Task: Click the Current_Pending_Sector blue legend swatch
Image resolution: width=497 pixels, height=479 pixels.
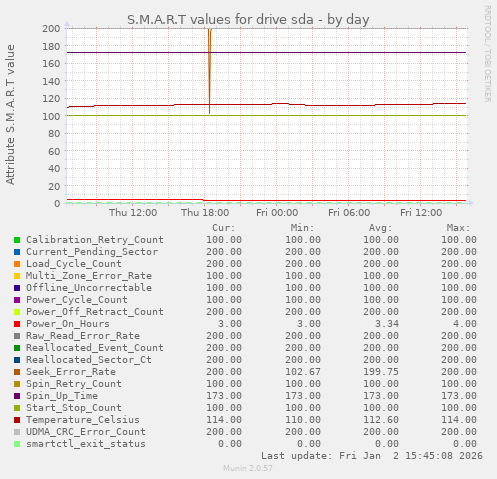Action: (17, 252)
